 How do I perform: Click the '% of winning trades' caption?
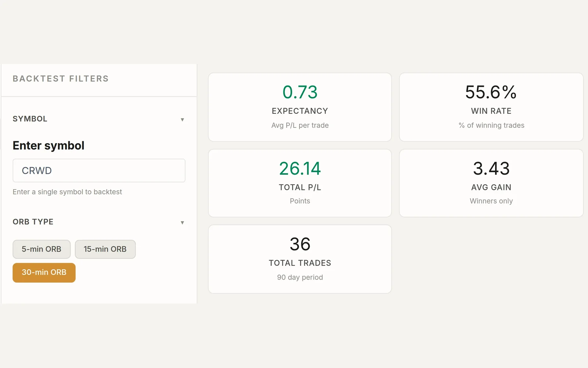491,125
